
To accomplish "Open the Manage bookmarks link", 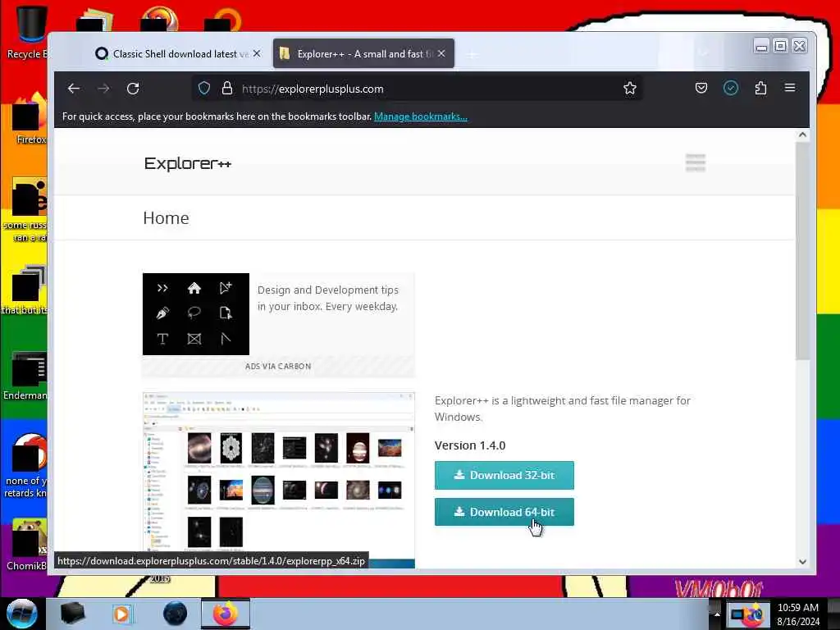I will [x=421, y=116].
